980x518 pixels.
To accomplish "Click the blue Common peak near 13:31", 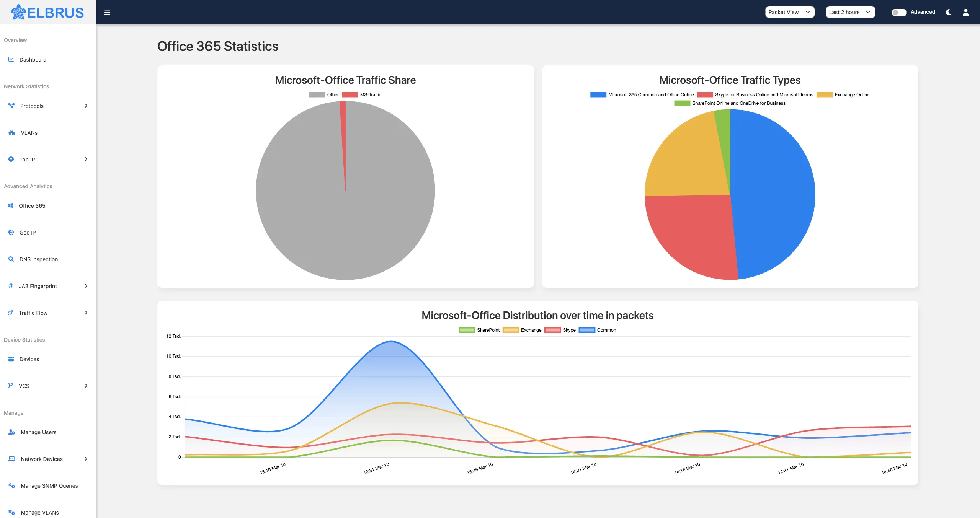I will pyautogui.click(x=390, y=342).
